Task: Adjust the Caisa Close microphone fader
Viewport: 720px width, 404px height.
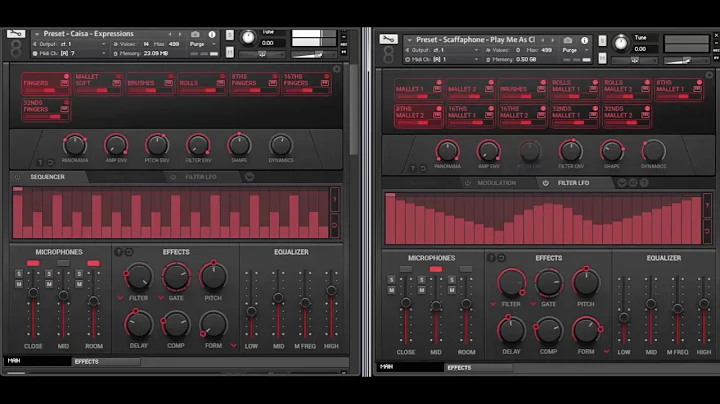Action: (x=33, y=293)
